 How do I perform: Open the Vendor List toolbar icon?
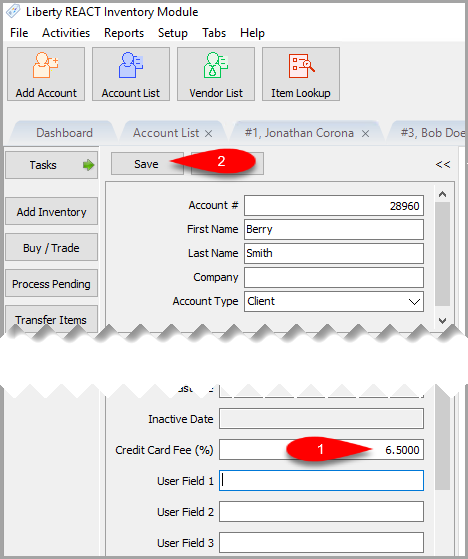tap(216, 74)
